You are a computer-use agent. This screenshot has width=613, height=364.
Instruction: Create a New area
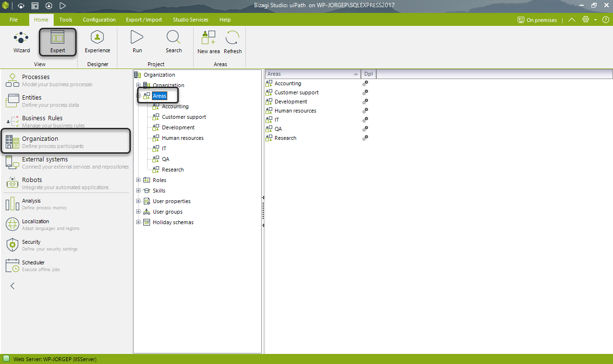tap(208, 42)
